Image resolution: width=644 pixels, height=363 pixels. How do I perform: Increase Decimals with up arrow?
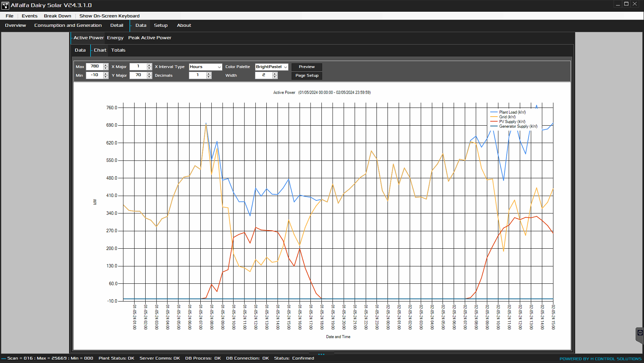pos(209,74)
